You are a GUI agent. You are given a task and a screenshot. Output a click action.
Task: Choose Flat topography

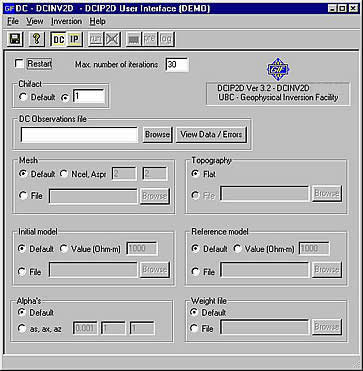coord(195,174)
